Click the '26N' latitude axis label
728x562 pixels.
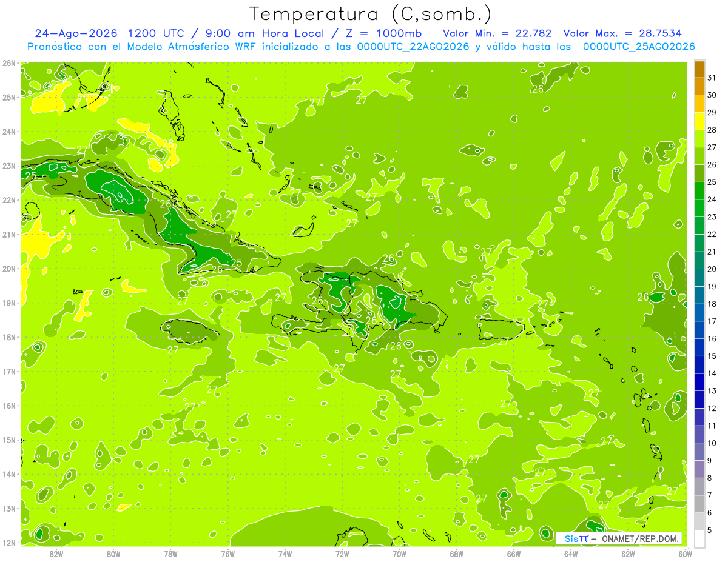pyautogui.click(x=9, y=62)
